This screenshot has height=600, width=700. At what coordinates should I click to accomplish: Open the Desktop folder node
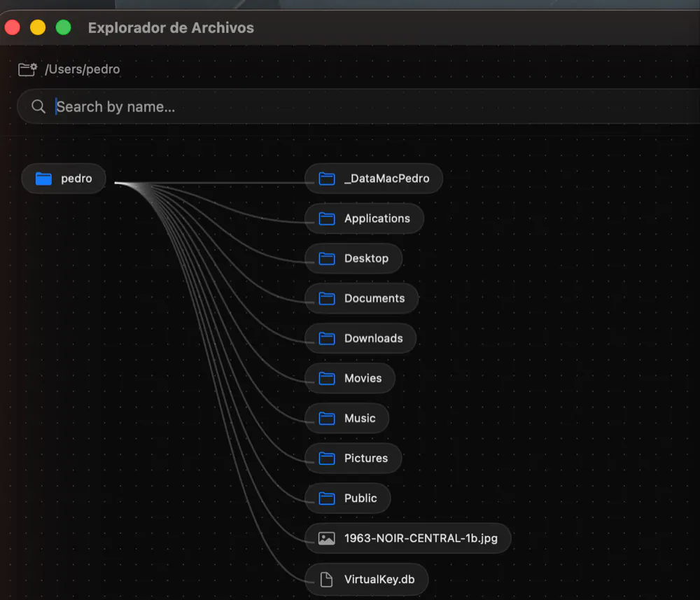353,258
